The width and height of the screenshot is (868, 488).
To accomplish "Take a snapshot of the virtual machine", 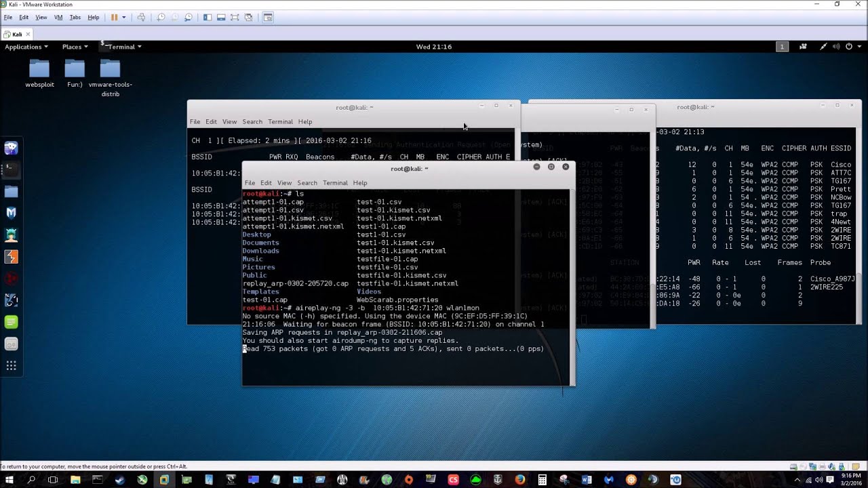I will 161,17.
